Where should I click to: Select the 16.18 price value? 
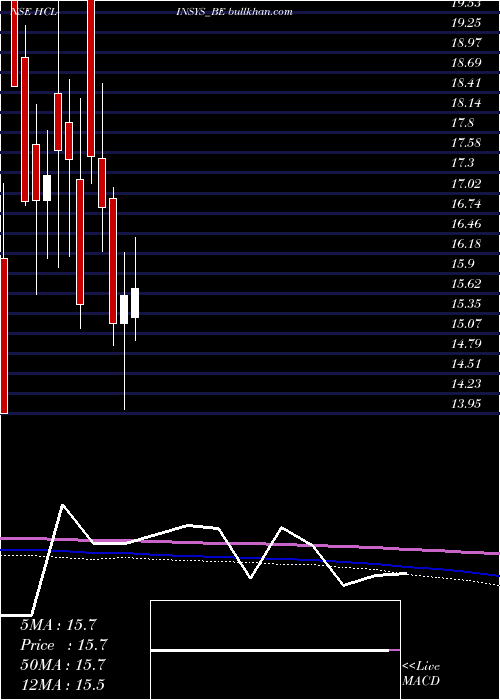click(x=466, y=244)
